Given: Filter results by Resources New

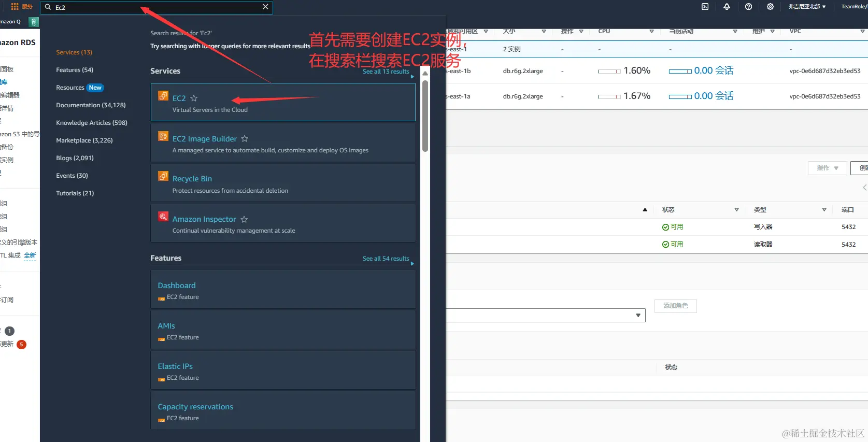Looking at the screenshot, I should coord(80,88).
